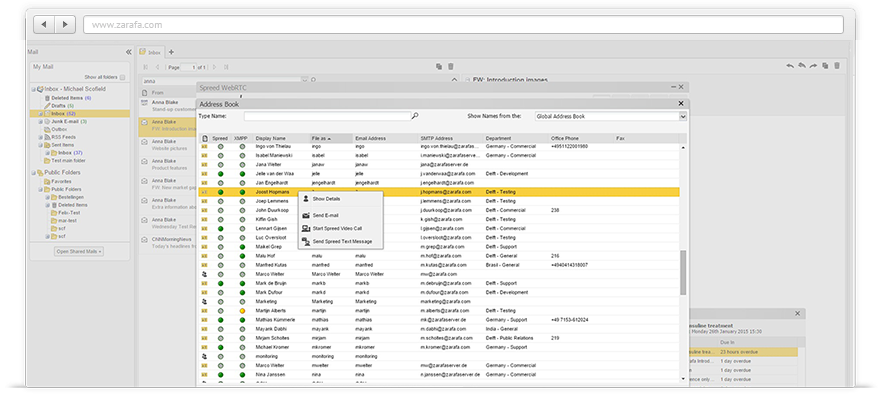Click the Address Book scroll down arrow
884x394 pixels.
pyautogui.click(x=683, y=379)
